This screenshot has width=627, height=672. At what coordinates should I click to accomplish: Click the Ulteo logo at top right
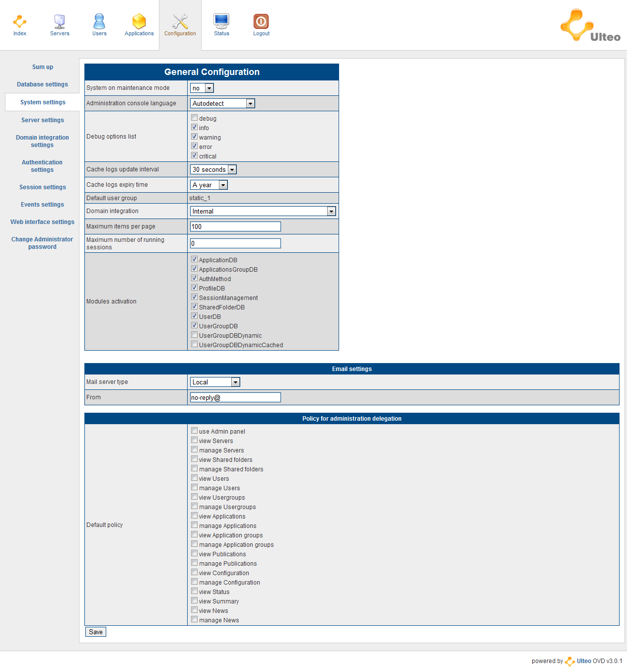click(590, 26)
